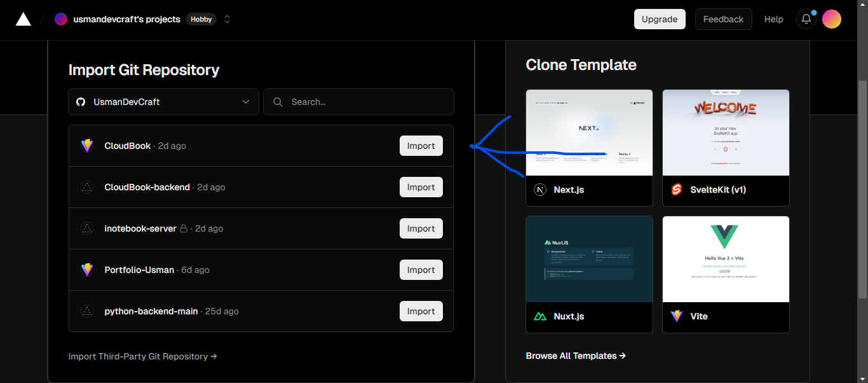Screen dimensions: 868x383
Task: Import the python-backend-main repository
Action: tap(421, 311)
